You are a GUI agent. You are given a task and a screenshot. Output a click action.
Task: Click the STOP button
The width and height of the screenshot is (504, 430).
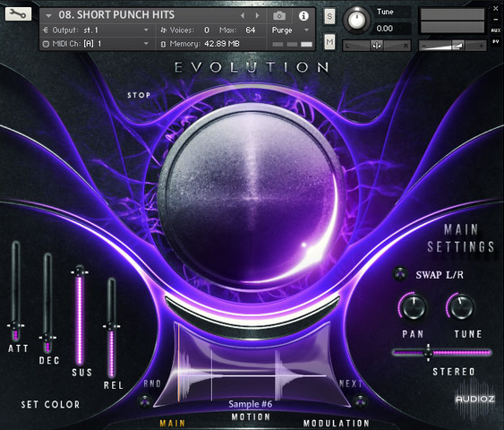139,95
